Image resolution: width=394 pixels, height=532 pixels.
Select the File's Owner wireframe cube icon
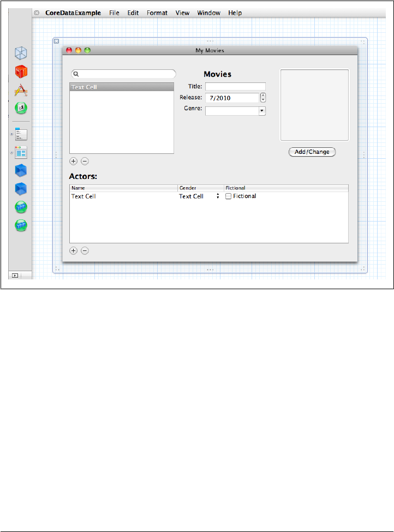[x=21, y=53]
